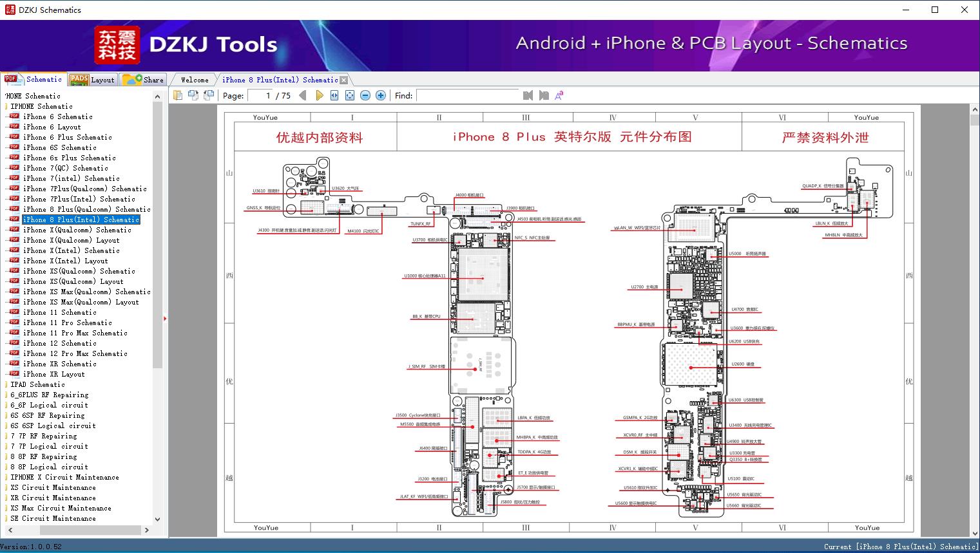Image resolution: width=980 pixels, height=553 pixels.
Task: Find next match icon
Action: coord(544,95)
